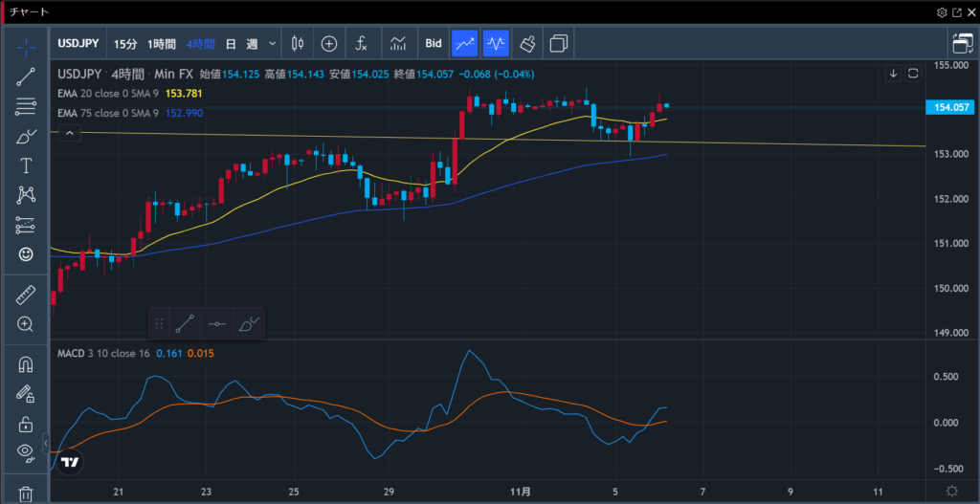Image resolution: width=980 pixels, height=504 pixels.
Task: Select the ruler measure tool
Action: pyautogui.click(x=26, y=296)
